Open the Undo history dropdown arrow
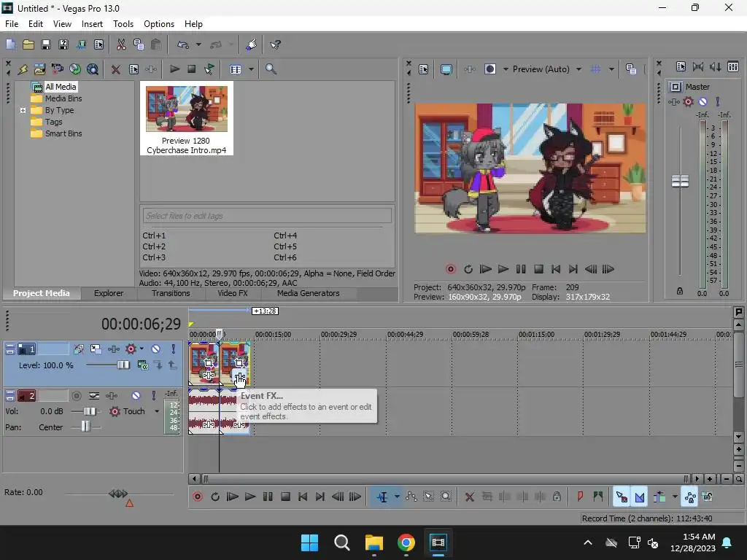Viewport: 747px width, 560px height. coord(198,44)
